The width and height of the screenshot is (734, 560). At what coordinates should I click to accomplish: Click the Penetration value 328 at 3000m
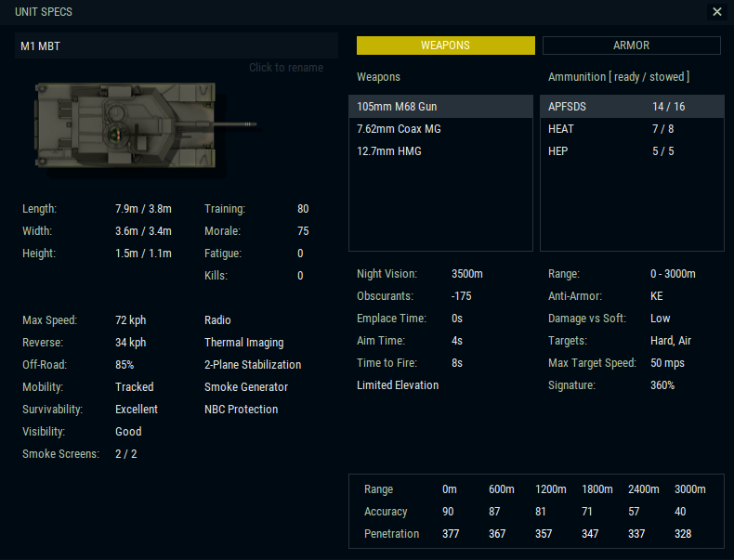point(683,534)
